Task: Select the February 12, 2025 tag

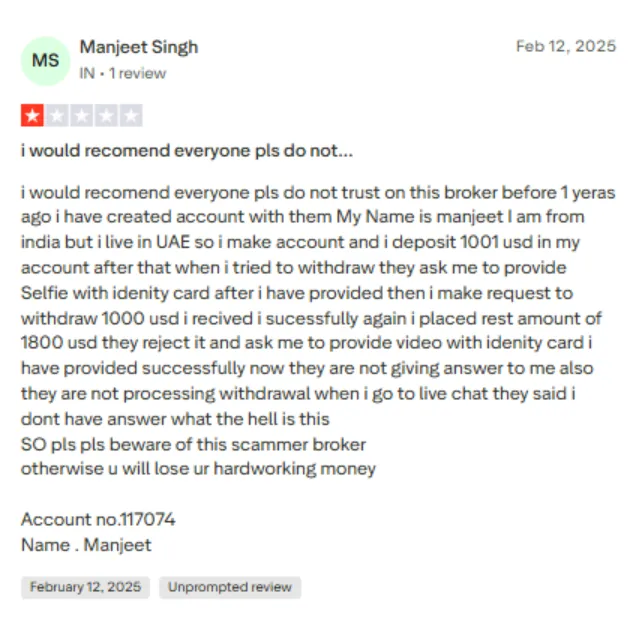Action: (85, 587)
